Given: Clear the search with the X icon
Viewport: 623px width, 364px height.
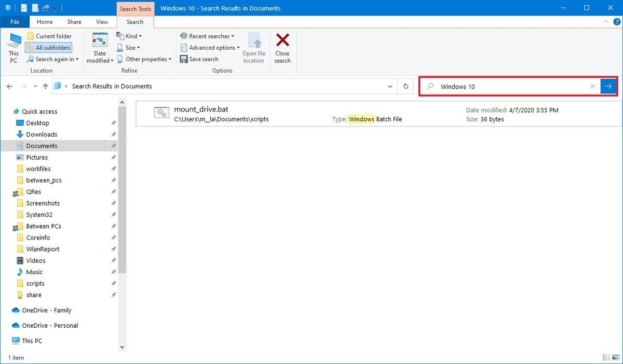Looking at the screenshot, I should coord(592,87).
